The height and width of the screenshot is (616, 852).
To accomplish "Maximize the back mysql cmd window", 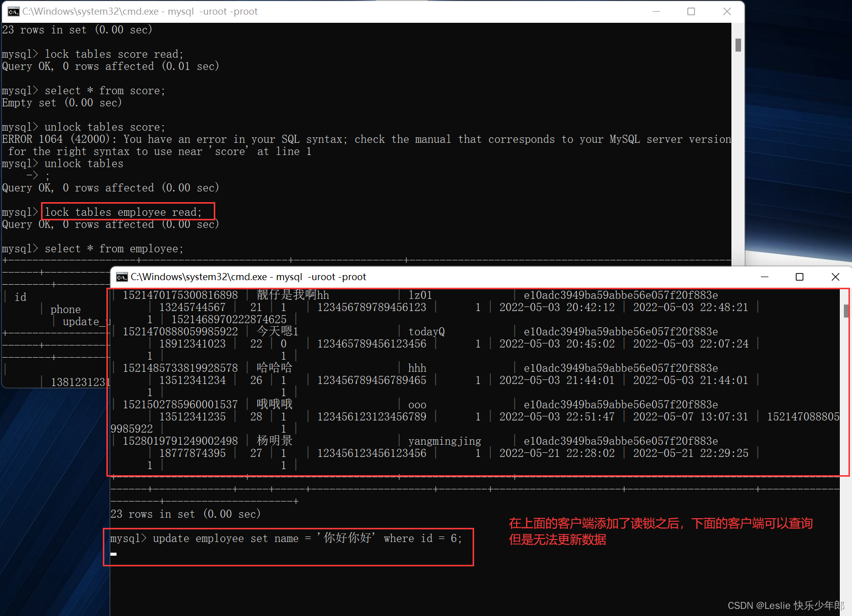I will click(x=691, y=11).
